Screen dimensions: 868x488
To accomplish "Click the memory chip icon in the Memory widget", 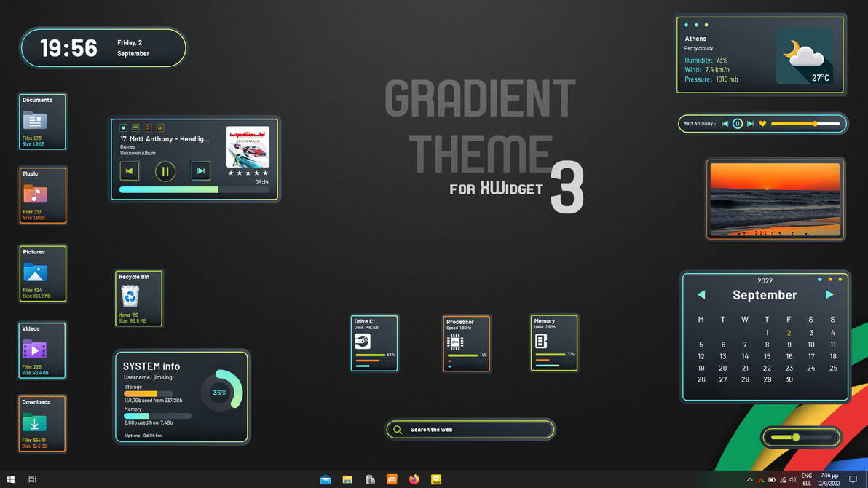I will pos(543,340).
